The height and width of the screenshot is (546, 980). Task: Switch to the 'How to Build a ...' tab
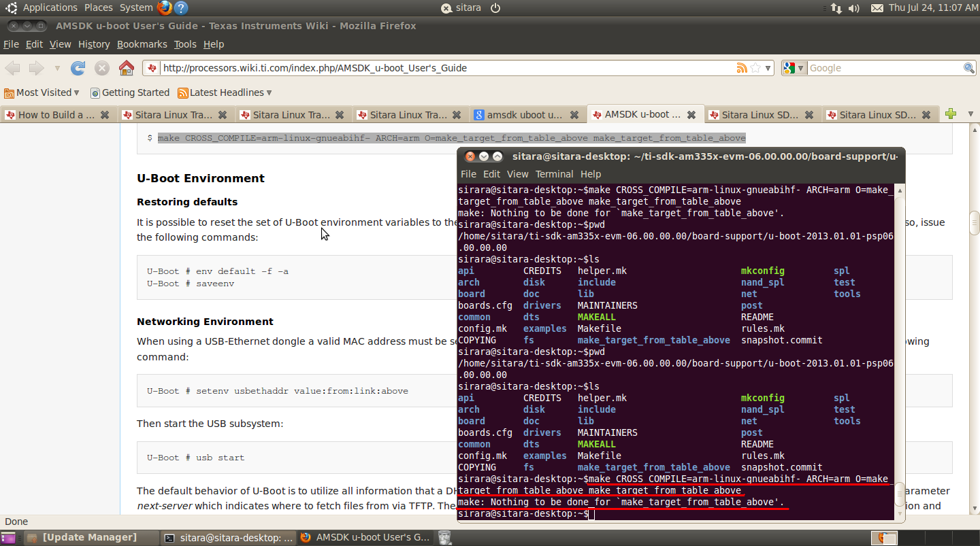tap(59, 115)
